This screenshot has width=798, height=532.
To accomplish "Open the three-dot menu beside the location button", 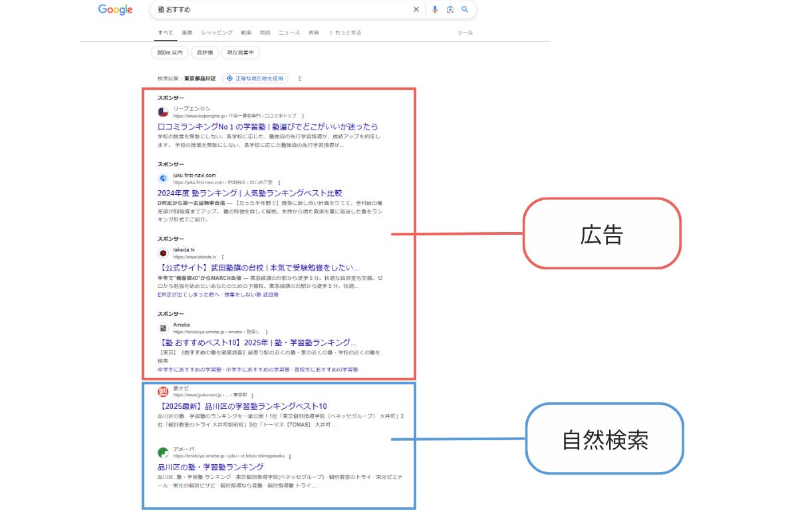I will click(299, 78).
